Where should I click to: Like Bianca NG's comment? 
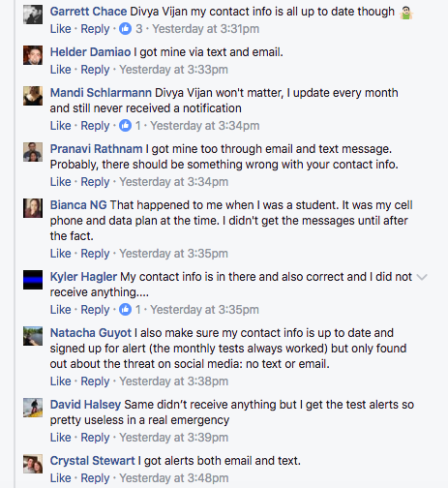tap(60, 254)
